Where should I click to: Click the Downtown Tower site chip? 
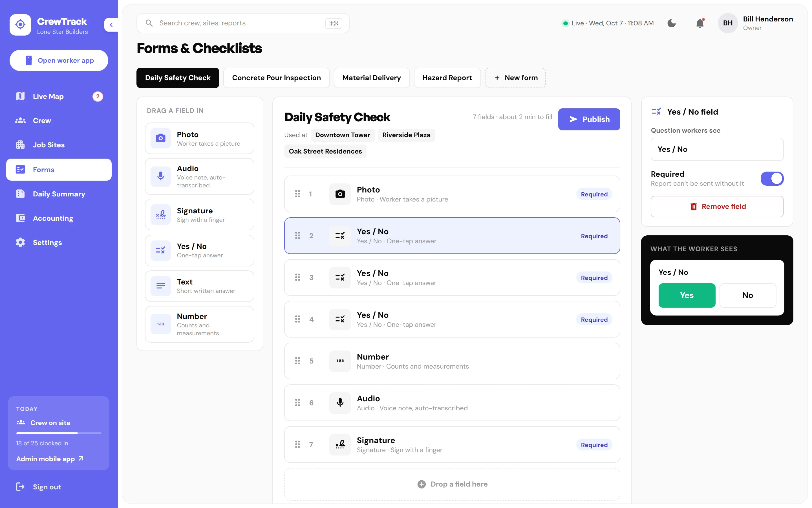pos(342,135)
